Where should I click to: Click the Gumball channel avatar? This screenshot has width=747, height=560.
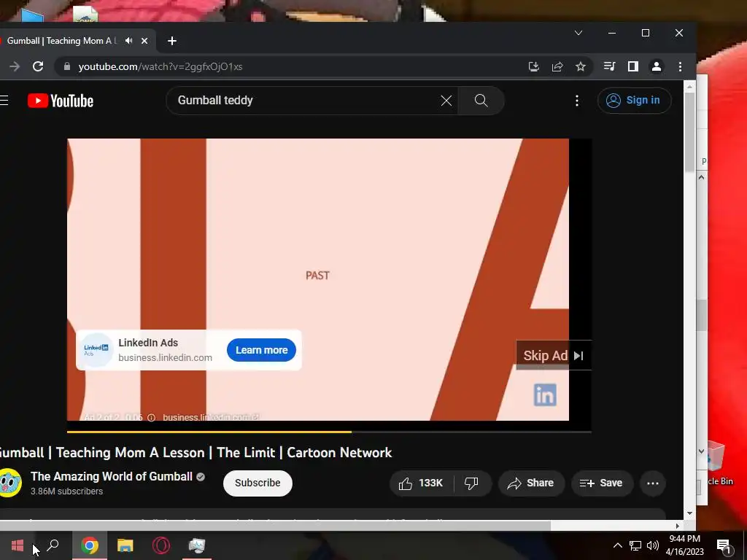click(x=10, y=483)
